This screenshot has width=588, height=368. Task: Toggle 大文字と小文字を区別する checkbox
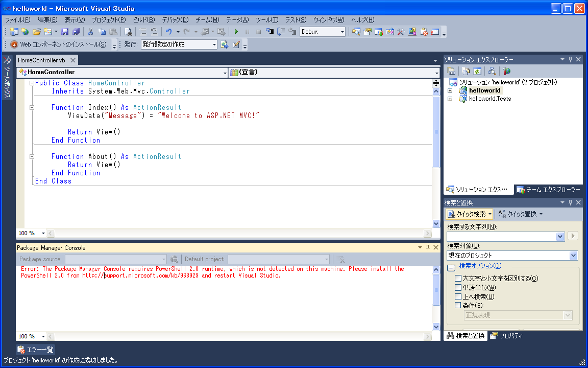[x=458, y=278]
